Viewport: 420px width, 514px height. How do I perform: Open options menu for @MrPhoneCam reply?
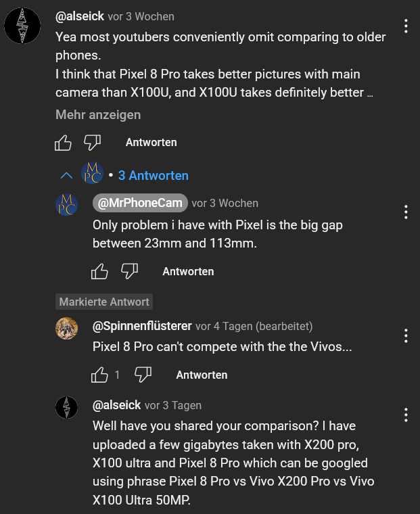coord(406,212)
